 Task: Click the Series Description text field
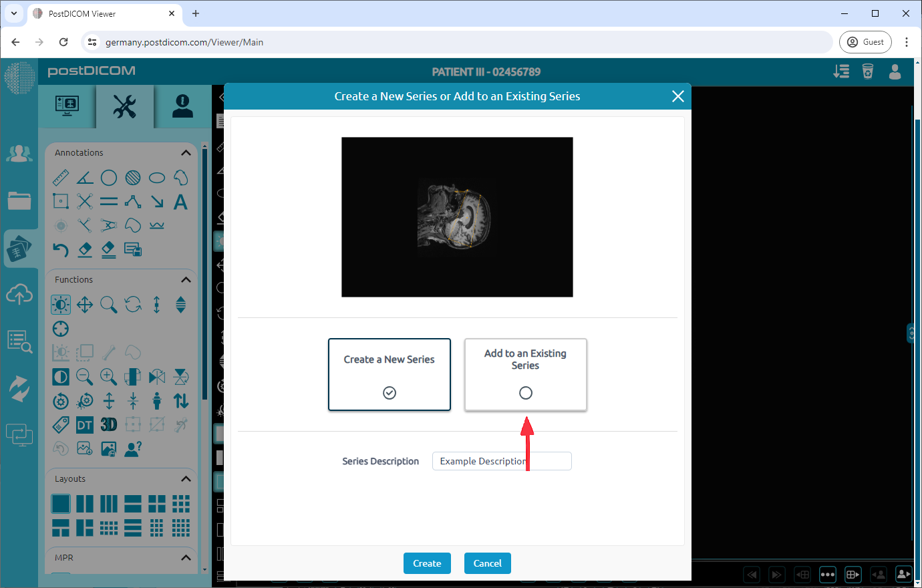click(502, 461)
